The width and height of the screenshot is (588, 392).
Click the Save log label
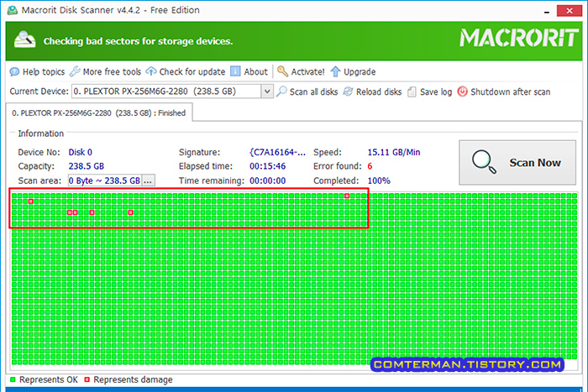[x=436, y=91]
